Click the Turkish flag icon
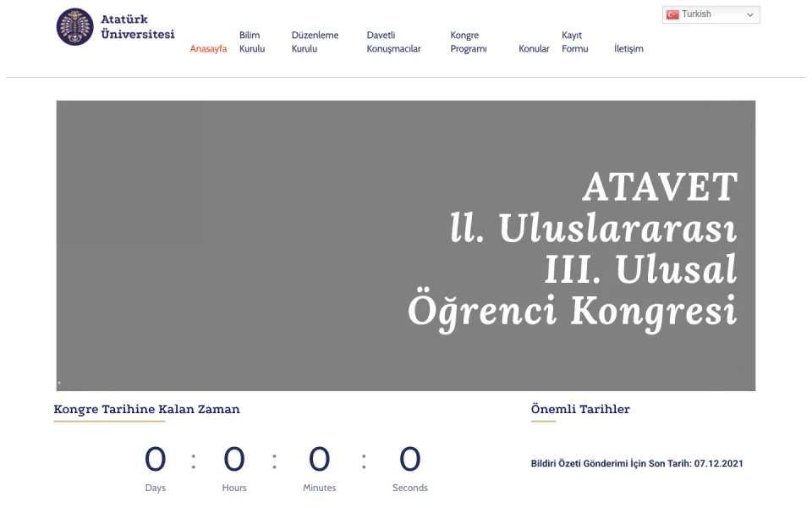This screenshot has height=508, width=812. (x=672, y=14)
